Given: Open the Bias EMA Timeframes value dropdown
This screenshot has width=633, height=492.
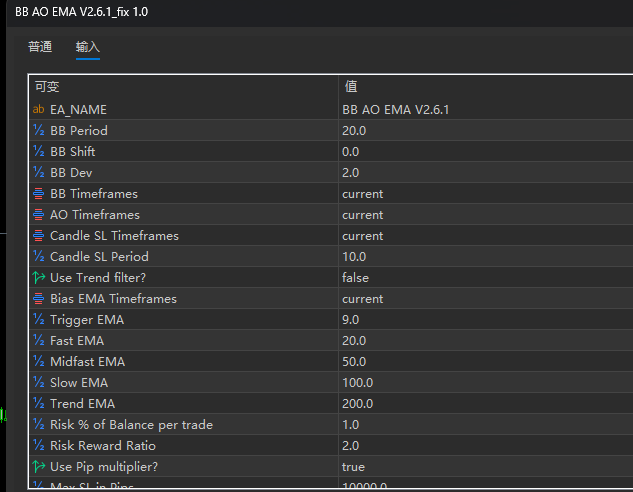Looking at the screenshot, I should click(x=362, y=298).
